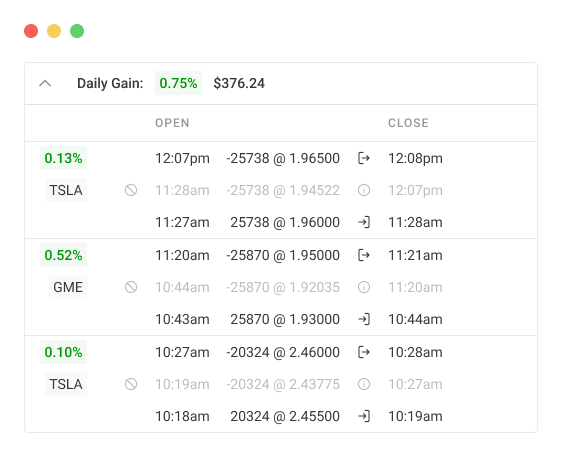Click the info icon beside 12:07pm close time

(x=364, y=190)
